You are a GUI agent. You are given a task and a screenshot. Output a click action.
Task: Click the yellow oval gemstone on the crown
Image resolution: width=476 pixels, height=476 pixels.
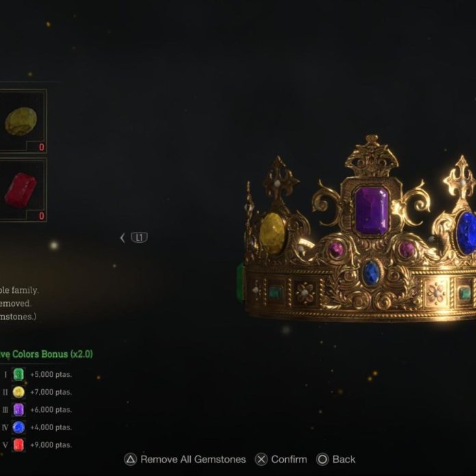(x=273, y=233)
